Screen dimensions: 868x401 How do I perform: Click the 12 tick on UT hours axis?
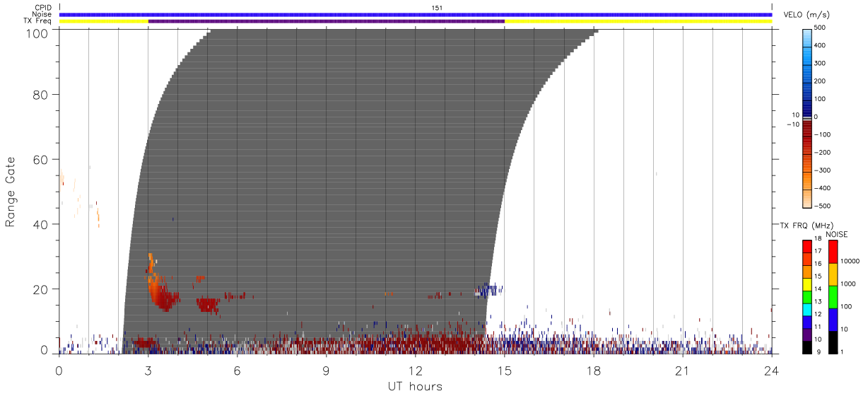pyautogui.click(x=416, y=371)
